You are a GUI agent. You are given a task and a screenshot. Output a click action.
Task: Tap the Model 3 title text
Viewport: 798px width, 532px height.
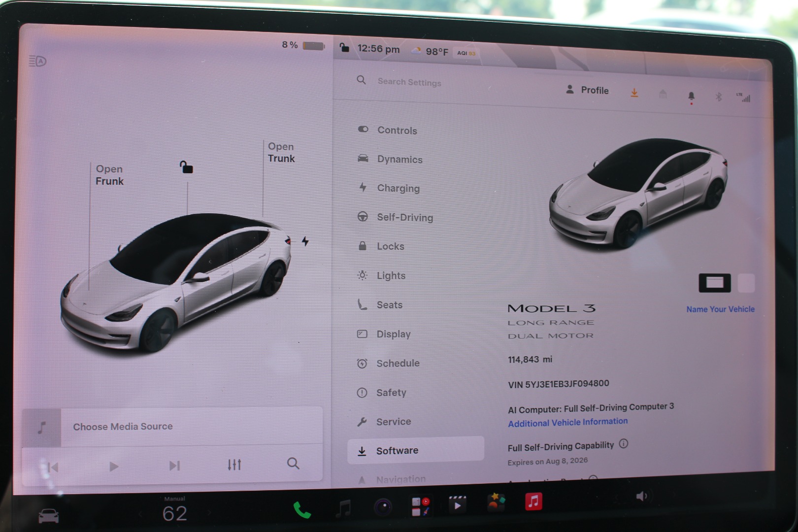tap(552, 308)
